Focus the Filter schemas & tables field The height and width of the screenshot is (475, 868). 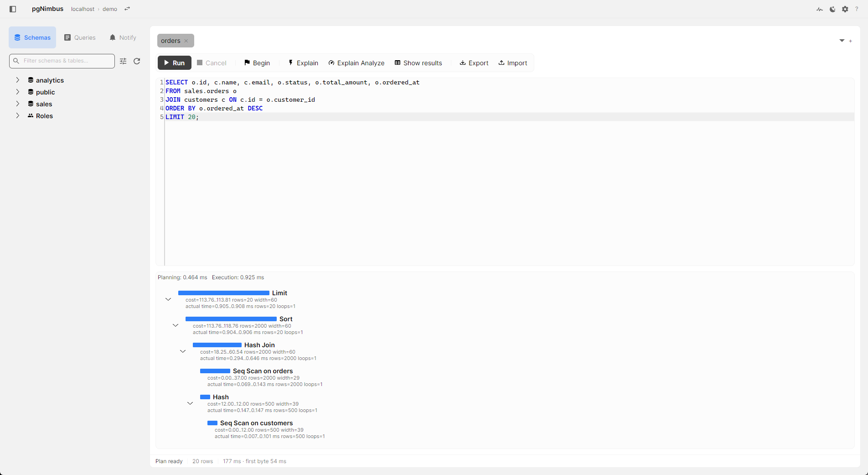coord(62,61)
